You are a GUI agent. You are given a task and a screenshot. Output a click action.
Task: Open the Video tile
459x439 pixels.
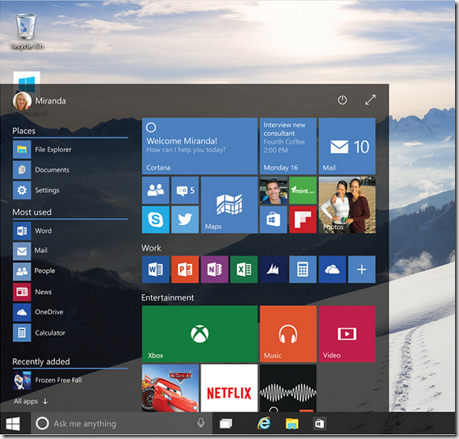pyautogui.click(x=347, y=334)
